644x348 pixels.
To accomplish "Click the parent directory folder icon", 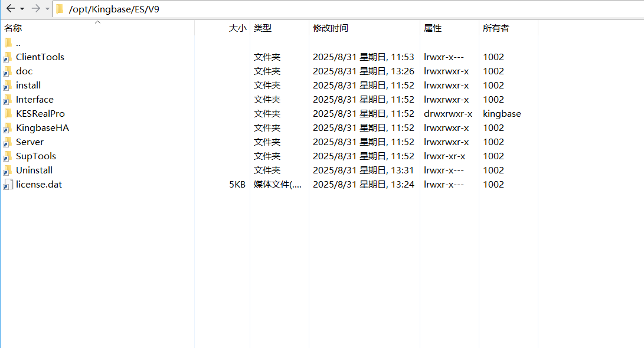I will coord(8,42).
